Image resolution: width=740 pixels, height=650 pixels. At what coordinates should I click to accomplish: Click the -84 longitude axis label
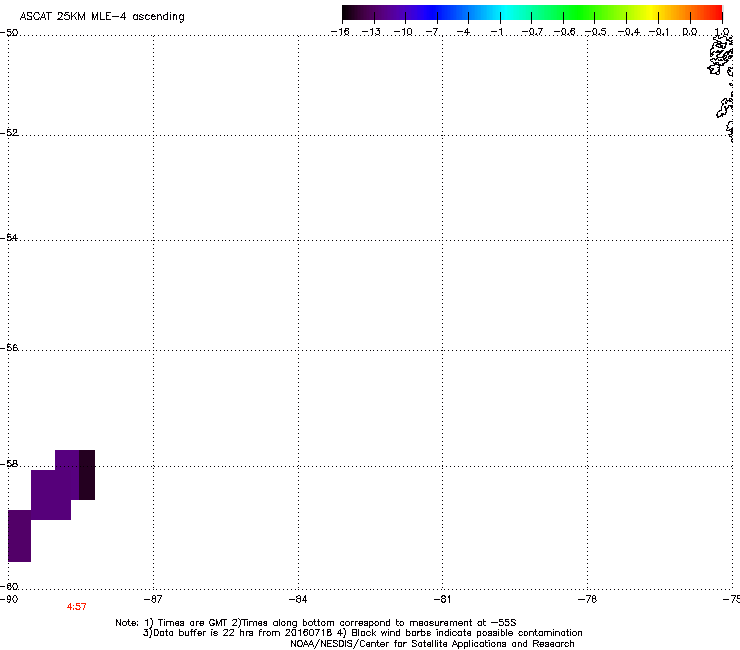pyautogui.click(x=298, y=599)
